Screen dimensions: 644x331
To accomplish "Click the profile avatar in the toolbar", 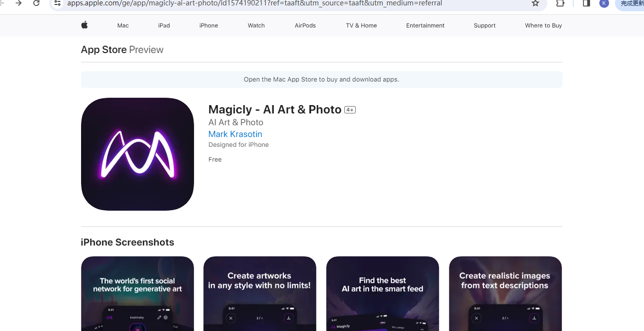I will coord(604,3).
